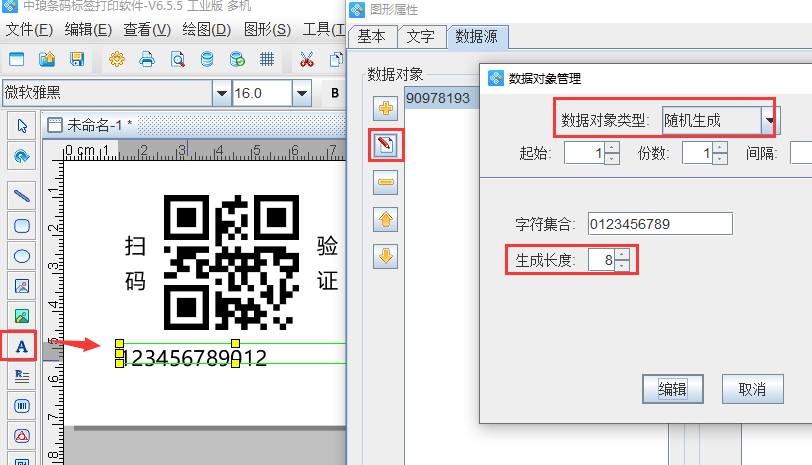This screenshot has height=465, width=812.
Task: Select the text tool (A) in sidebar
Action: click(21, 346)
